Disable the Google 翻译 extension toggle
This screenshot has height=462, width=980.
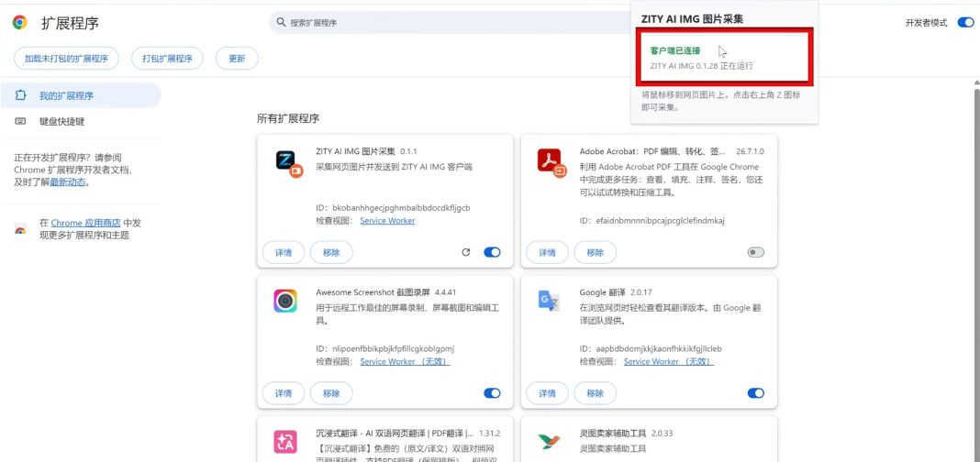pyautogui.click(x=755, y=393)
